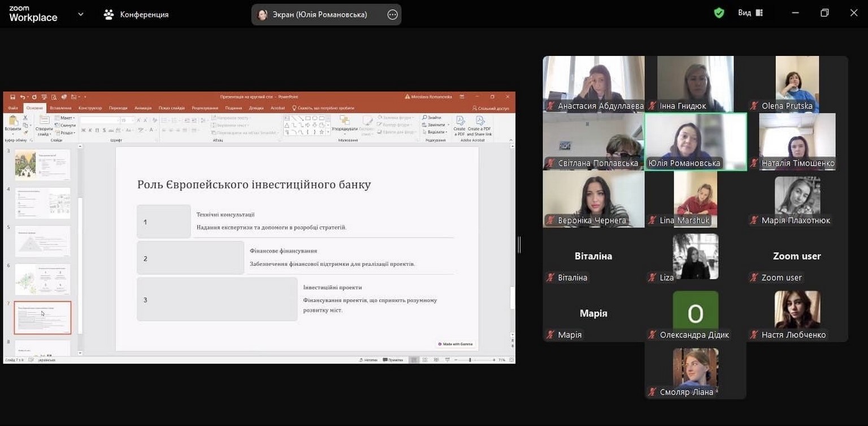Open more options for shared screen
This screenshot has height=426, width=868.
392,15
